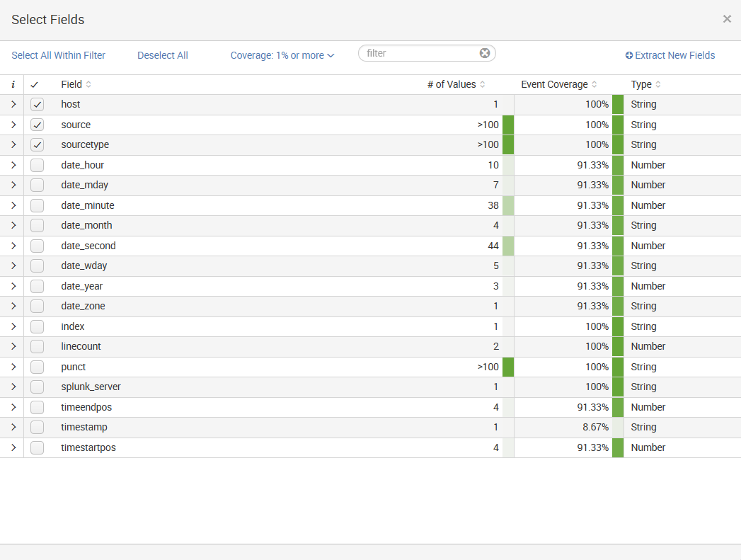Expand the date_year row details
The width and height of the screenshot is (741, 560).
[13, 286]
